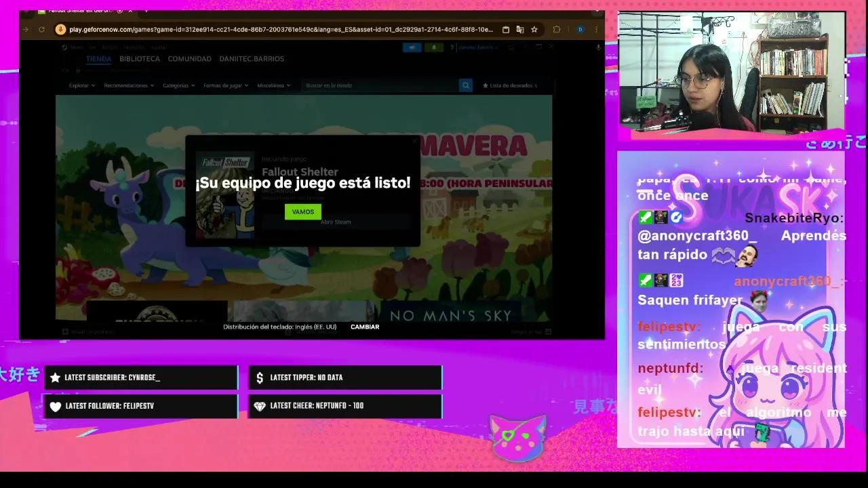
Task: Expand the Formas de jugar dropdown
Action: 226,85
